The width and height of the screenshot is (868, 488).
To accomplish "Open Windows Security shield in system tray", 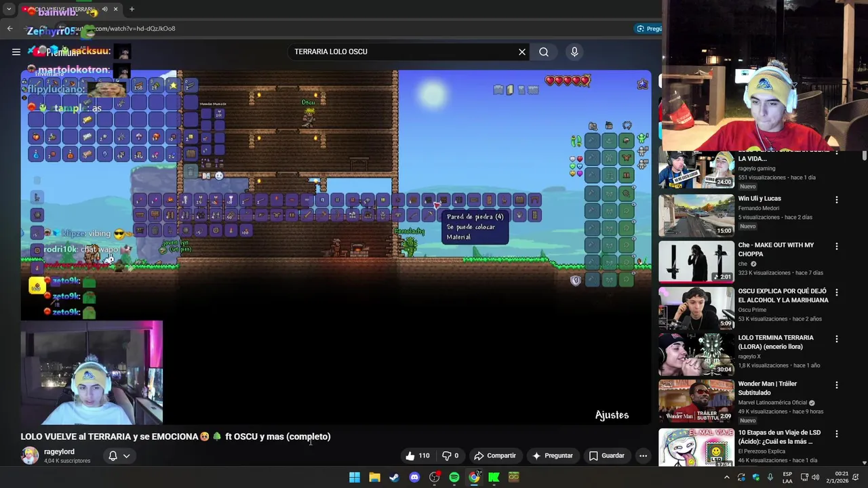I will point(756,477).
